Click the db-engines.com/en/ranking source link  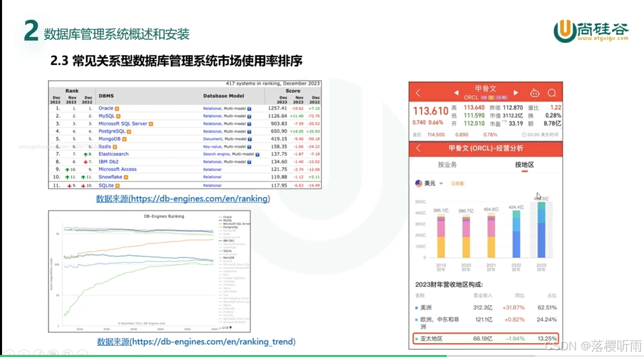click(x=183, y=199)
